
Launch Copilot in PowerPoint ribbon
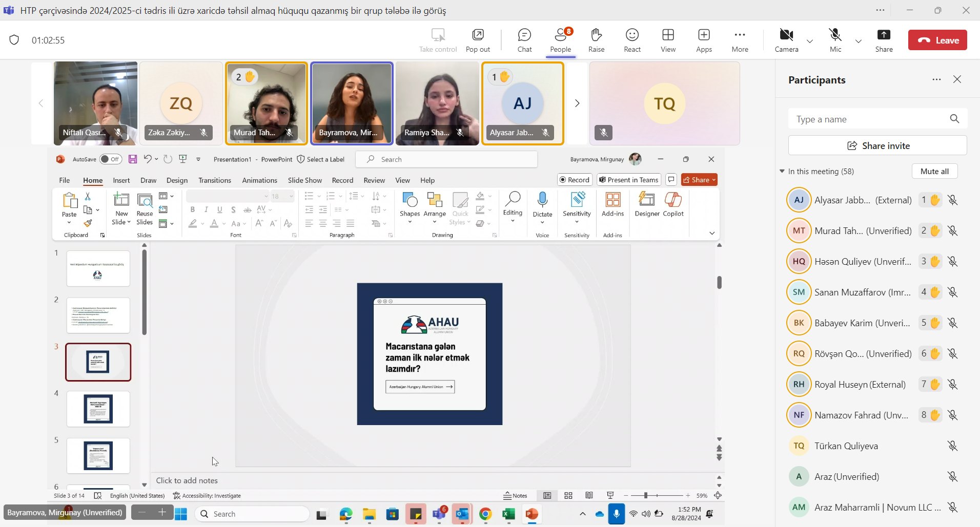(x=673, y=204)
